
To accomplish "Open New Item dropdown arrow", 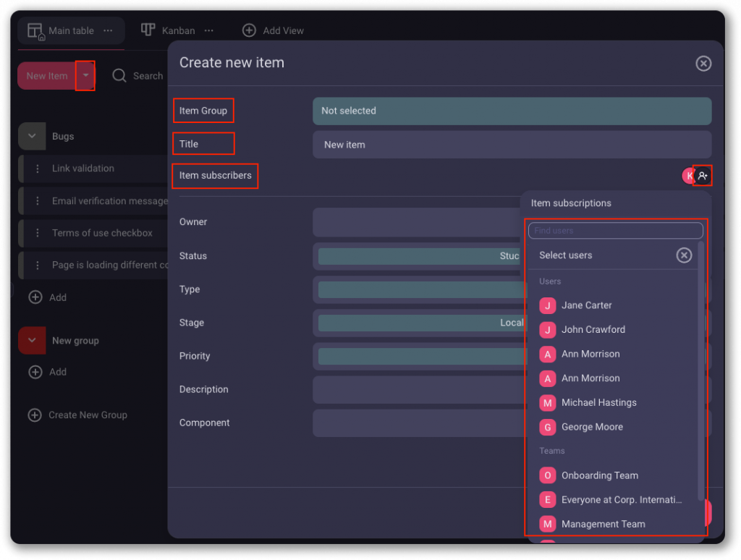I will (85, 76).
